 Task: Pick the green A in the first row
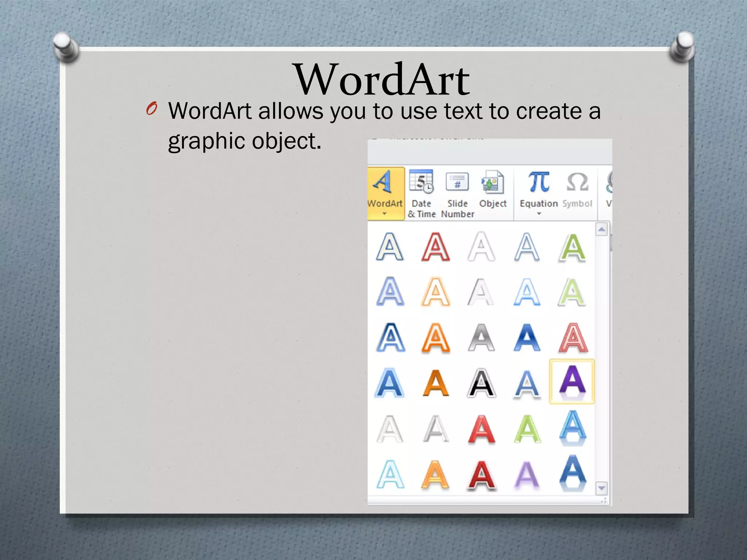click(572, 247)
